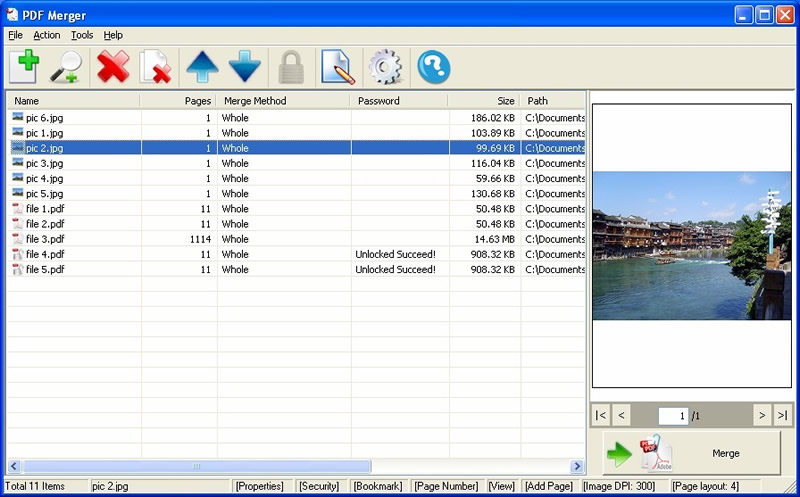Open the Action menu
Viewport: 800px width, 497px height.
(46, 35)
